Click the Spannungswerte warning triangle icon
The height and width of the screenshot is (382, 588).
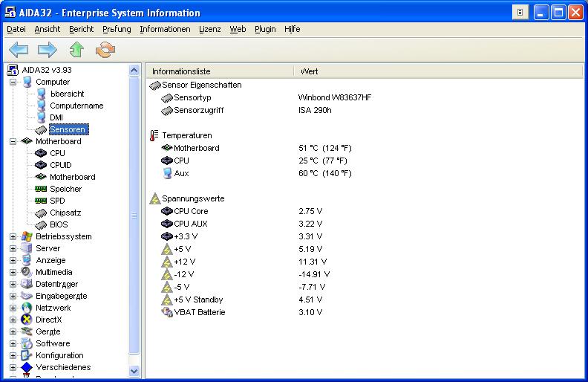[155, 198]
